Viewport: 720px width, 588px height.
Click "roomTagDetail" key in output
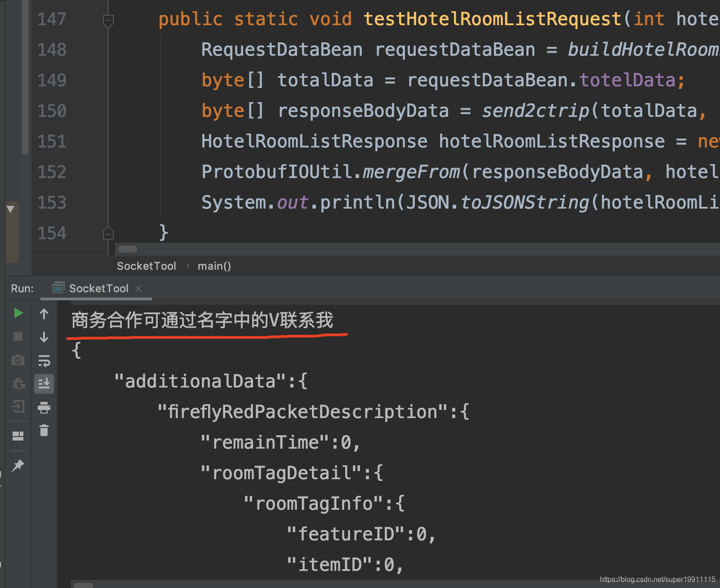point(281,473)
